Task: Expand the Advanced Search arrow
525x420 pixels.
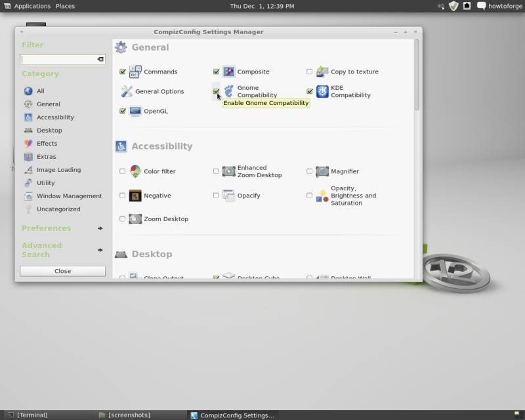Action: click(x=100, y=250)
